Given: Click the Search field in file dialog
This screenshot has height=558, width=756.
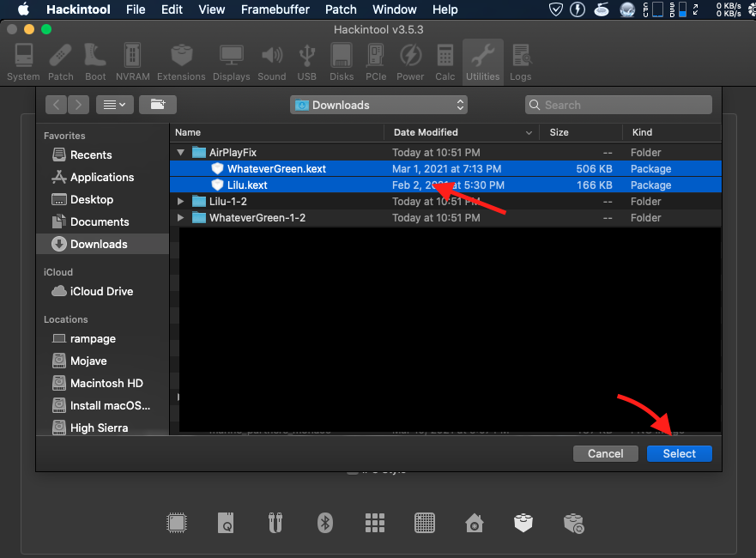Looking at the screenshot, I should pos(619,105).
